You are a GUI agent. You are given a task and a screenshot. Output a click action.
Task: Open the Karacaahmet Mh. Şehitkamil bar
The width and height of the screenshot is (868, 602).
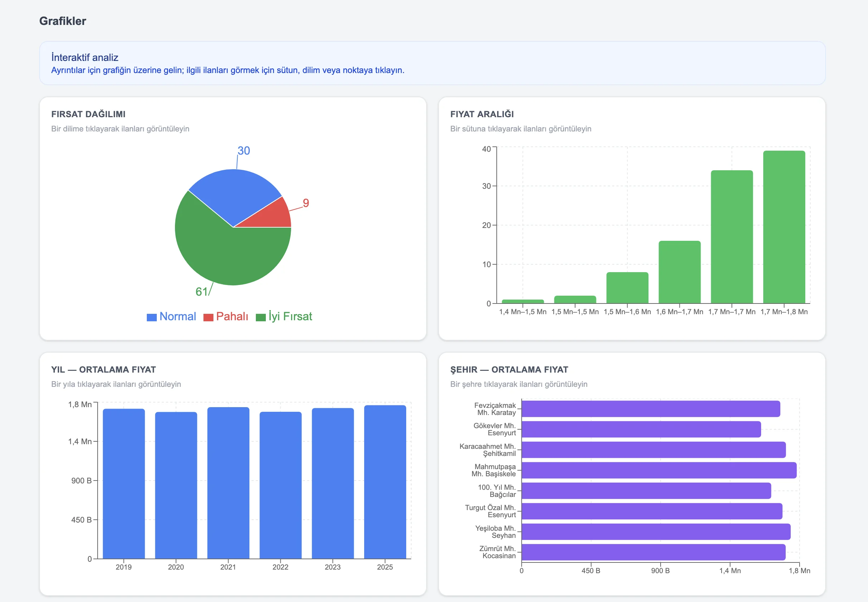click(x=654, y=450)
